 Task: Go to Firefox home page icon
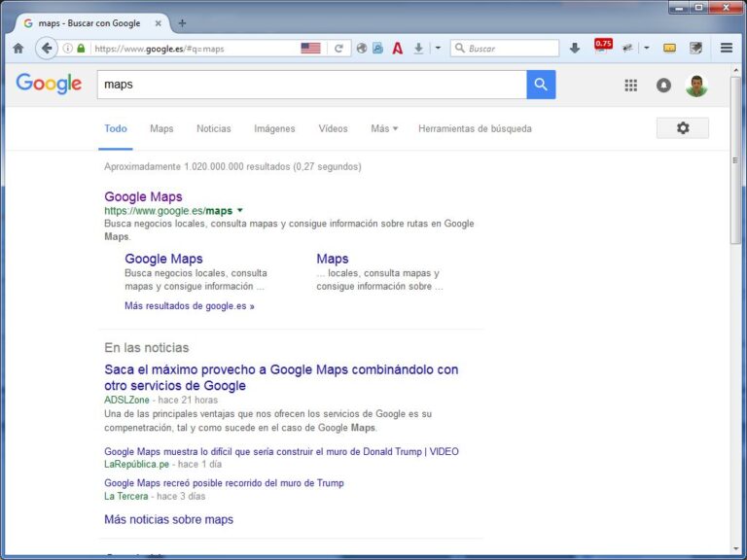pos(18,48)
